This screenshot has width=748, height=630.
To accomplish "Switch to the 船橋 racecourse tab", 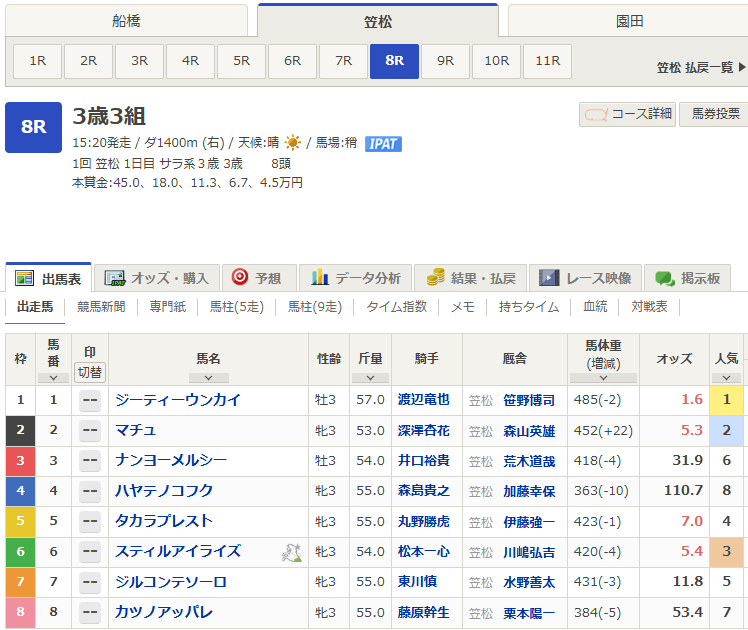I will click(x=126, y=21).
